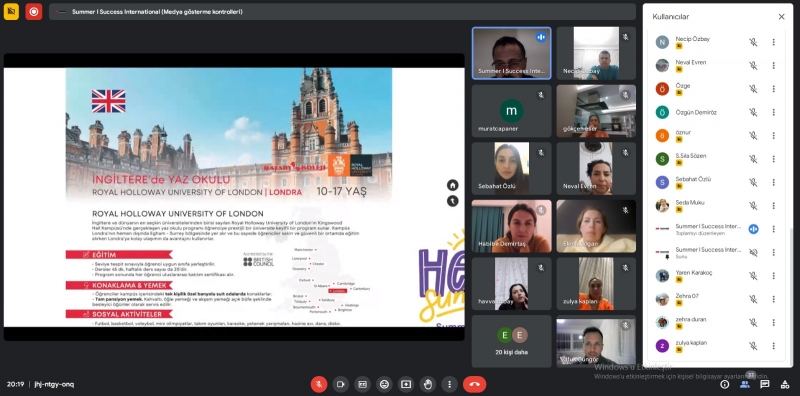Open options menu for zehra duran
The height and width of the screenshot is (396, 800).
coord(773,323)
